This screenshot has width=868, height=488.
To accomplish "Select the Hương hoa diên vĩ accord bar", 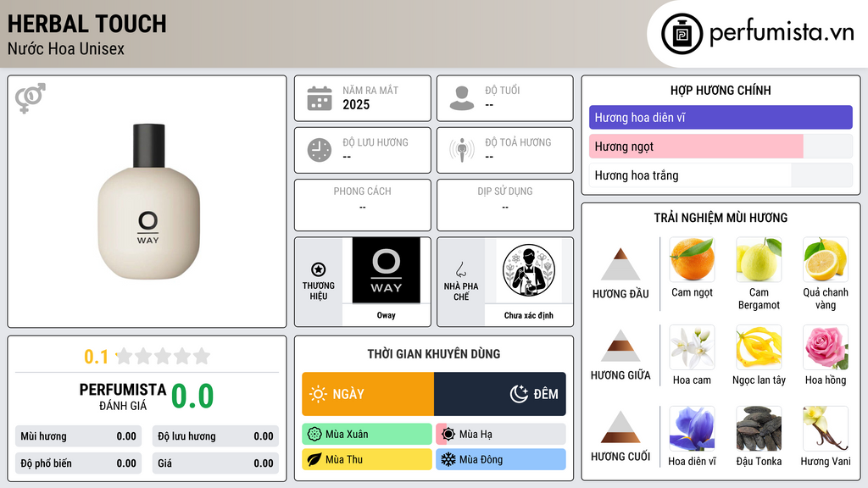I will click(x=721, y=117).
